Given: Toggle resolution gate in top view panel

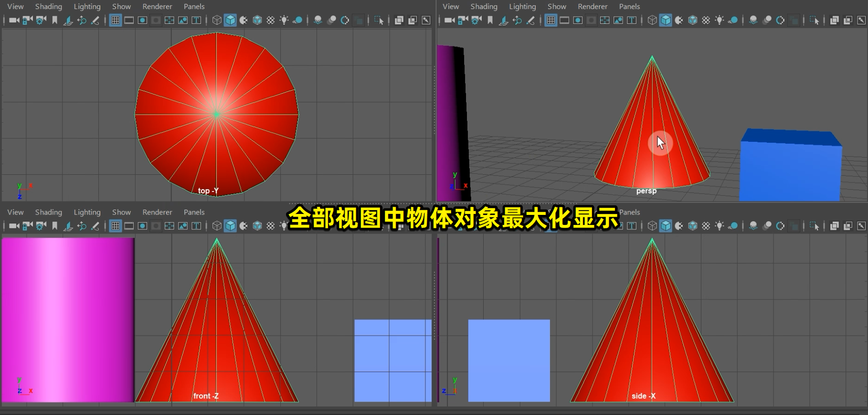Looking at the screenshot, I should (x=142, y=20).
